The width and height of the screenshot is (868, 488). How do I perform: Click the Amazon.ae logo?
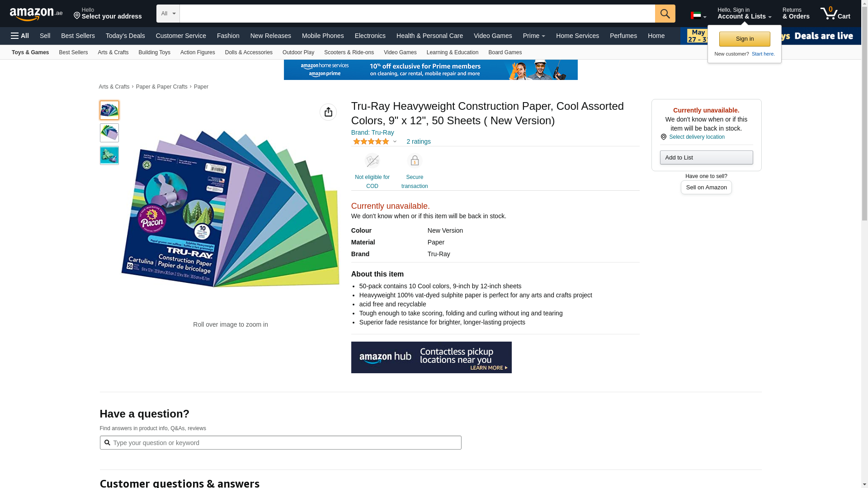(36, 14)
